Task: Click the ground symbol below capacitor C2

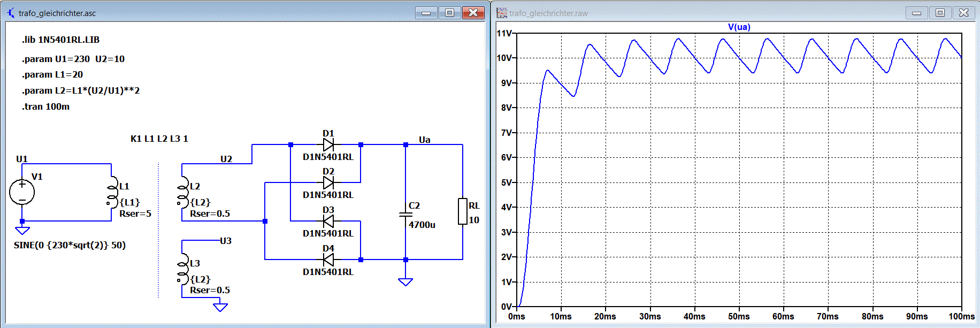Action: pyautogui.click(x=405, y=281)
